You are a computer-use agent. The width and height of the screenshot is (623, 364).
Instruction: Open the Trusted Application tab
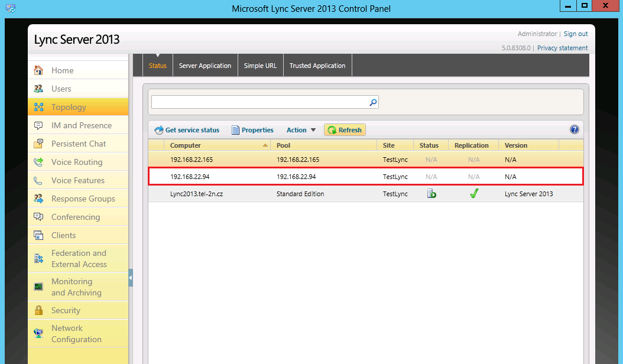pos(317,66)
